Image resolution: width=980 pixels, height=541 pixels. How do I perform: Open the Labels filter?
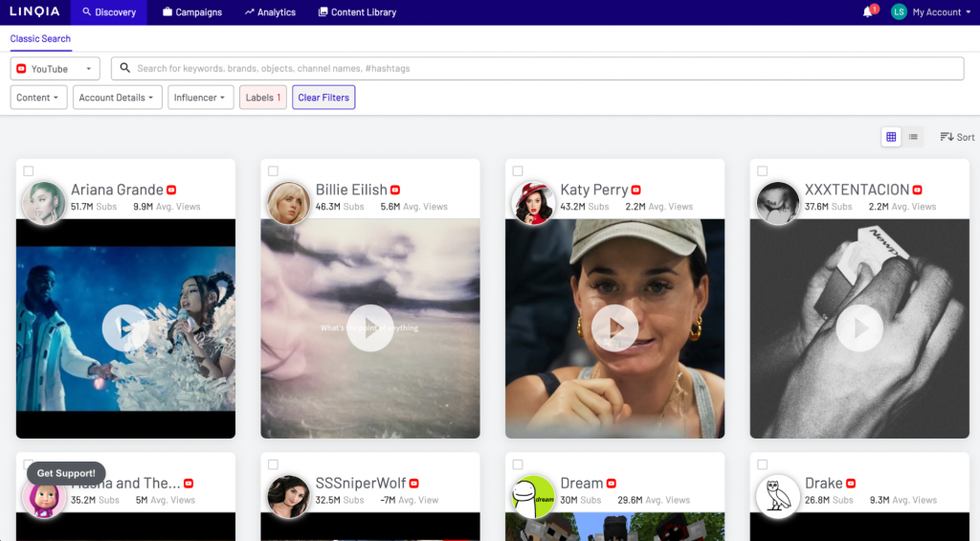[x=262, y=98]
